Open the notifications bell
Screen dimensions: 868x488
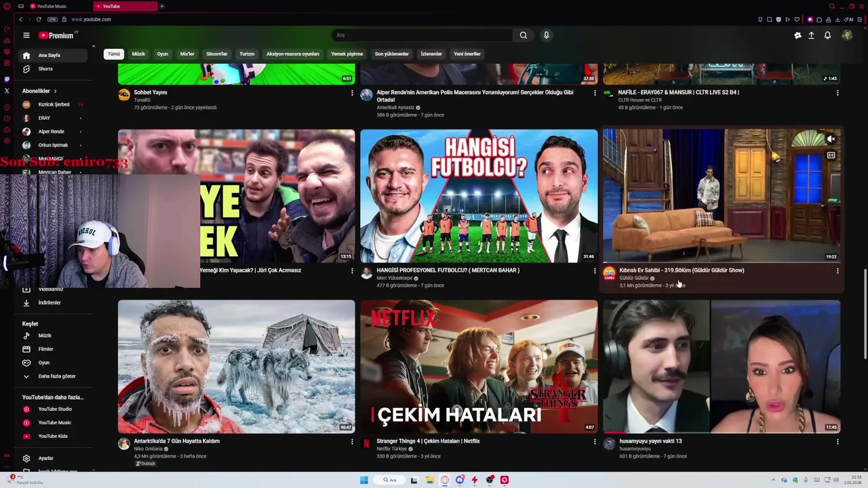827,35
